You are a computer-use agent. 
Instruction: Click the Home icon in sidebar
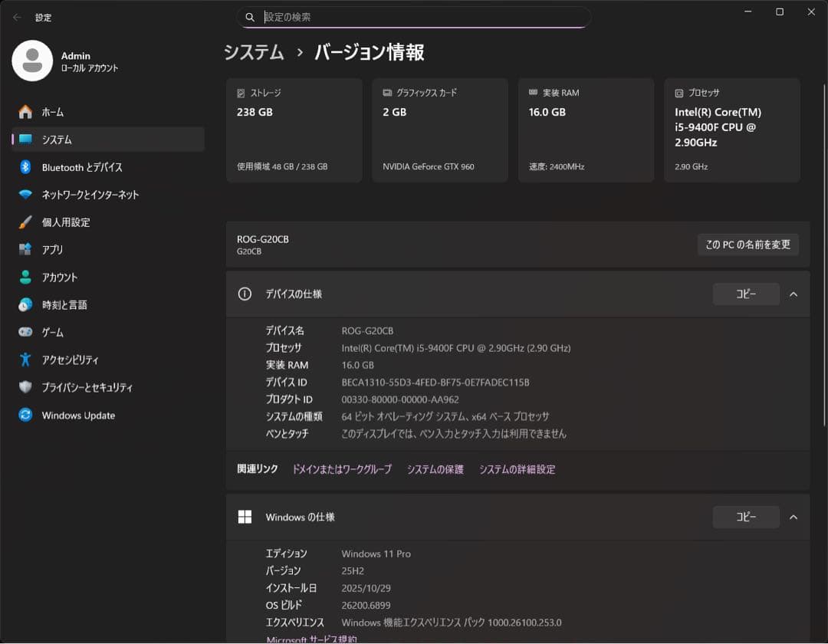click(26, 112)
